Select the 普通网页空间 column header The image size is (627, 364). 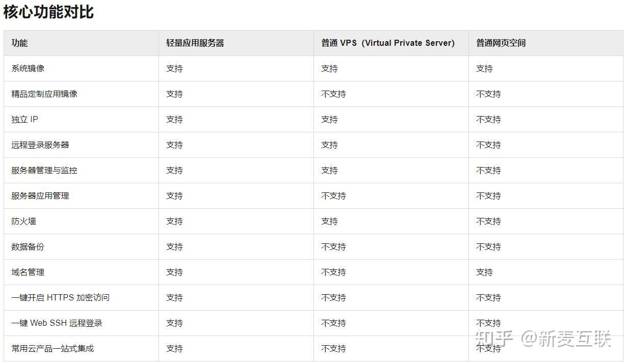[x=501, y=43]
